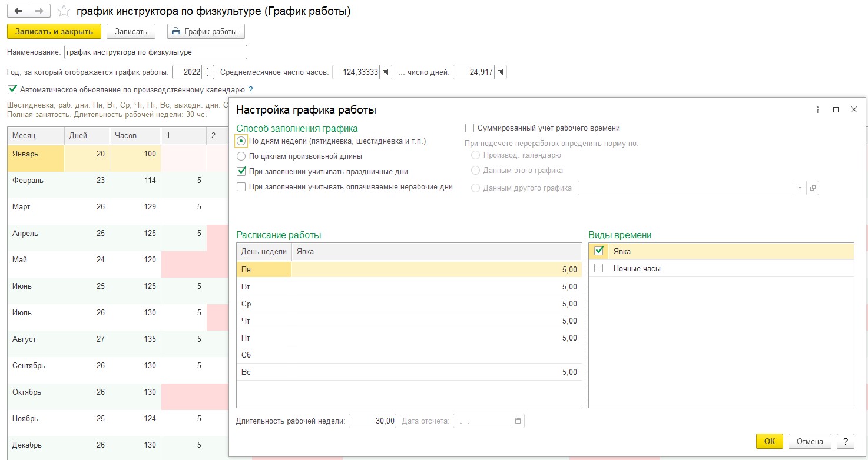The width and height of the screenshot is (868, 460).
Task: Click the Дата отсчета date field
Action: (483, 421)
